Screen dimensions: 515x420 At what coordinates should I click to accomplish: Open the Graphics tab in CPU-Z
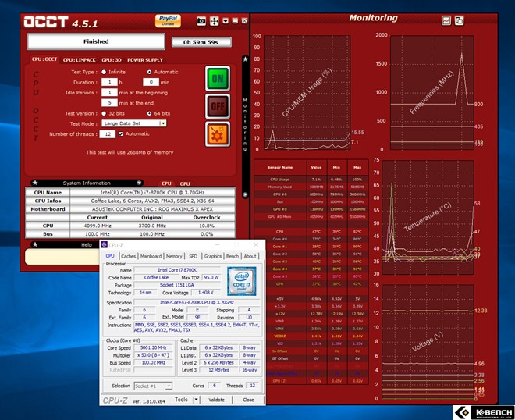pos(213,256)
